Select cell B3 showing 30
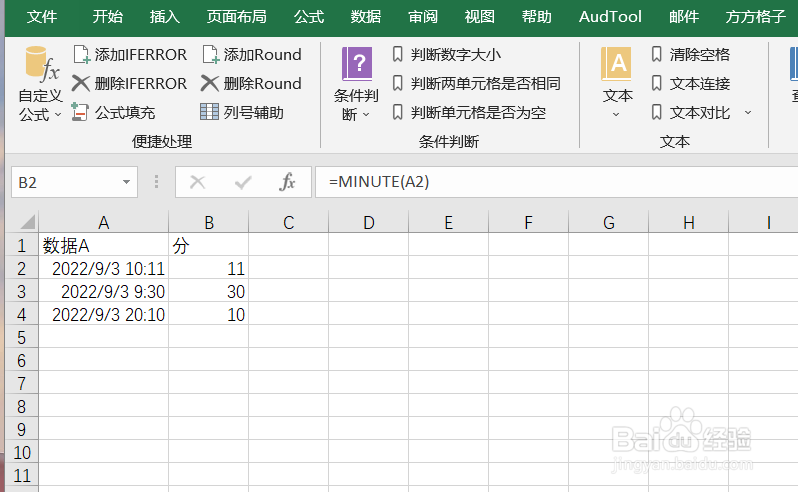Image resolution: width=798 pixels, height=492 pixels. click(x=209, y=291)
